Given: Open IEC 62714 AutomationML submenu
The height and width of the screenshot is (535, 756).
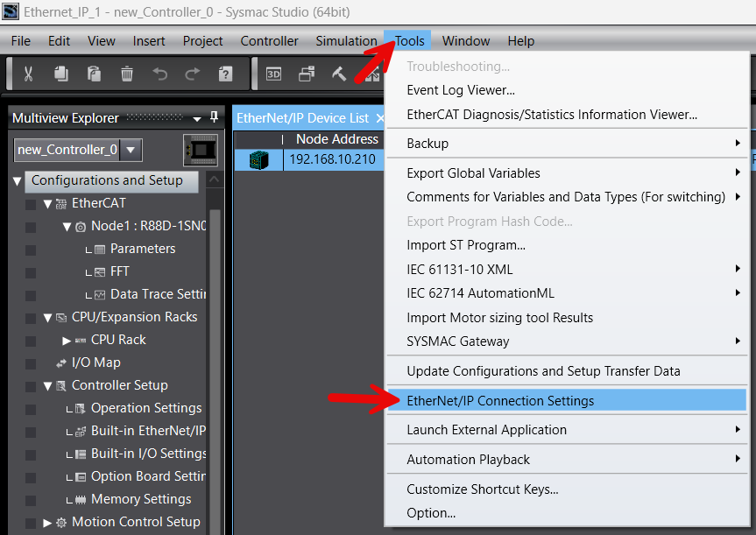Looking at the screenshot, I should coord(567,293).
